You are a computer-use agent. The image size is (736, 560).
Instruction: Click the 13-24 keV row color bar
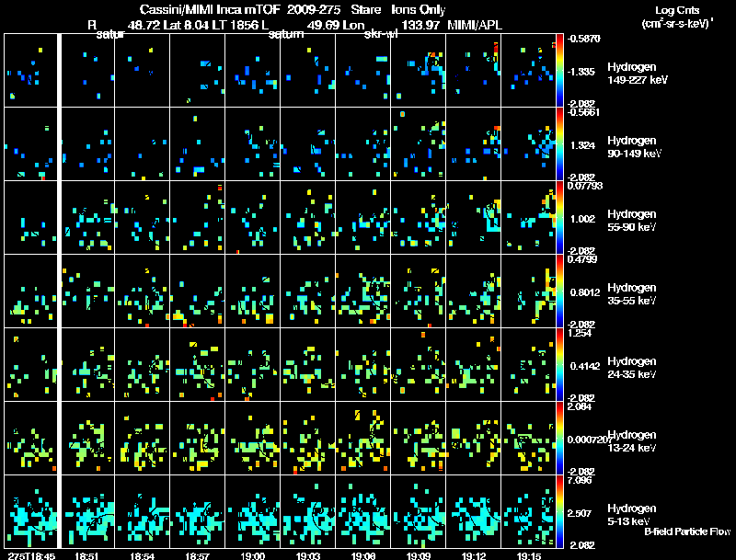(x=559, y=439)
